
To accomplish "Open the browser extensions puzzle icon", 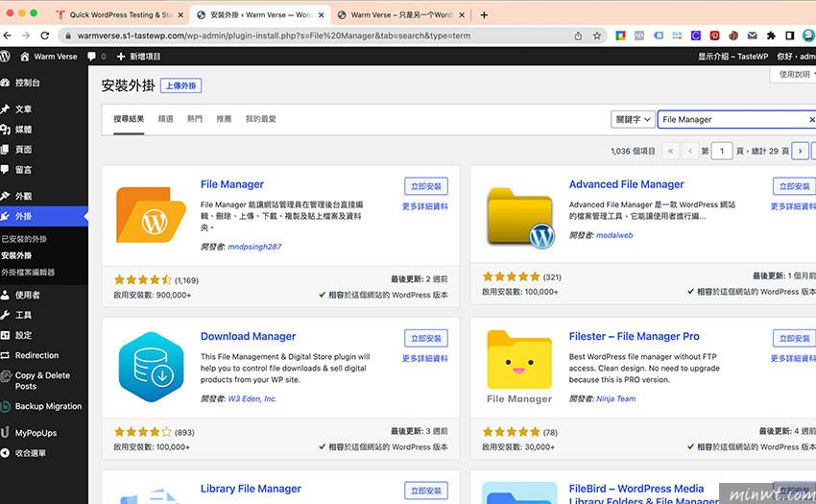I will [x=770, y=36].
